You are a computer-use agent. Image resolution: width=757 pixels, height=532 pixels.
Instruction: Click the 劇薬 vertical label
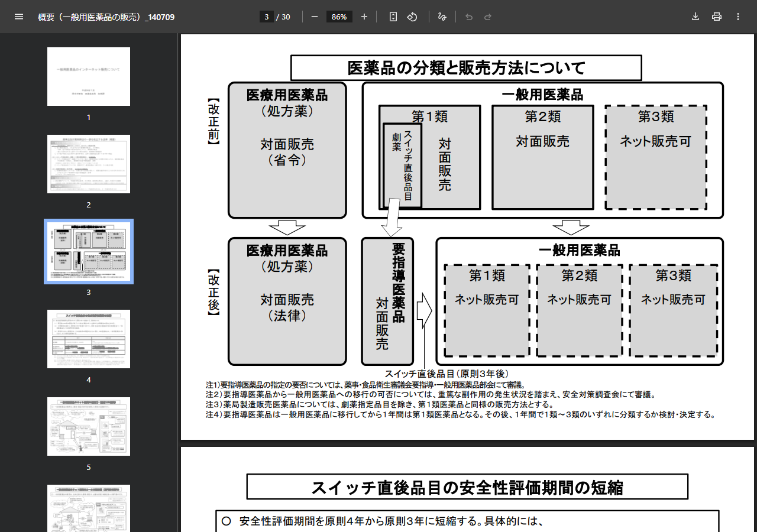(x=397, y=142)
